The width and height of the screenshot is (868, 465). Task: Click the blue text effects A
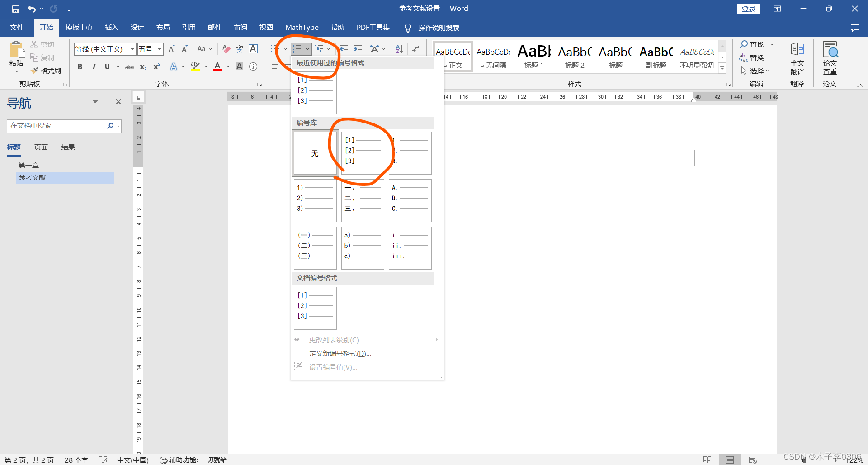point(174,66)
